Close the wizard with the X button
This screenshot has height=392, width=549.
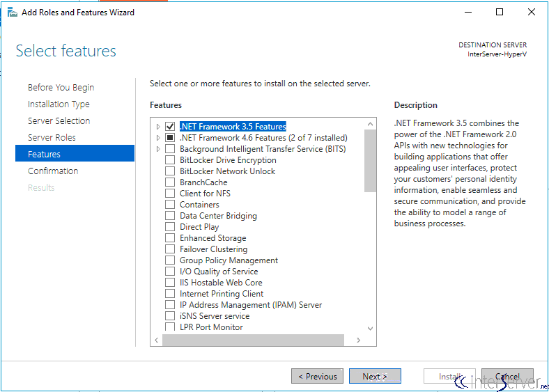tap(531, 13)
